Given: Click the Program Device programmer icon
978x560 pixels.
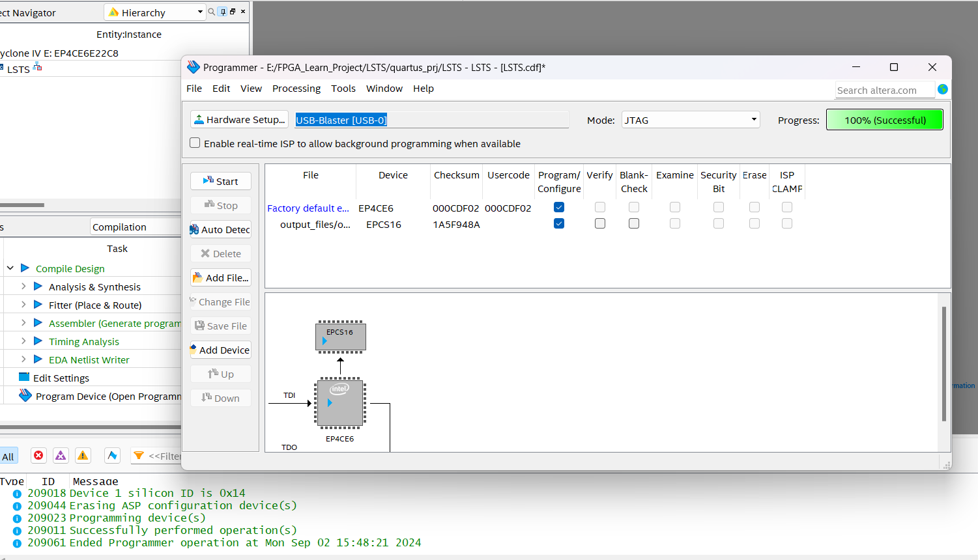Looking at the screenshot, I should point(25,395).
